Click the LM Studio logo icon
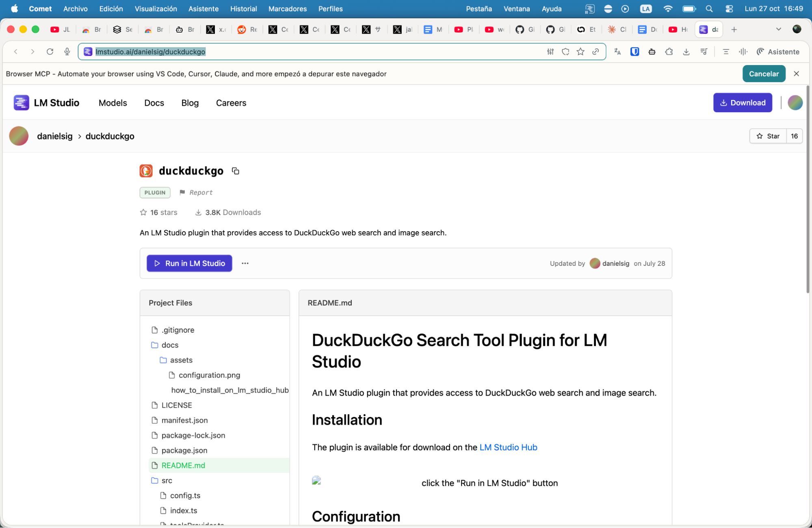The image size is (812, 528). [x=21, y=102]
